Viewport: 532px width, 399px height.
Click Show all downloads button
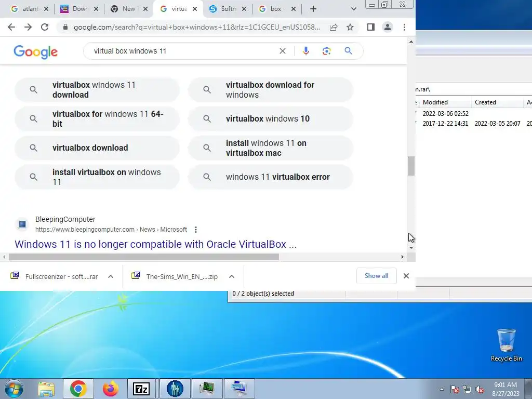[376, 276]
